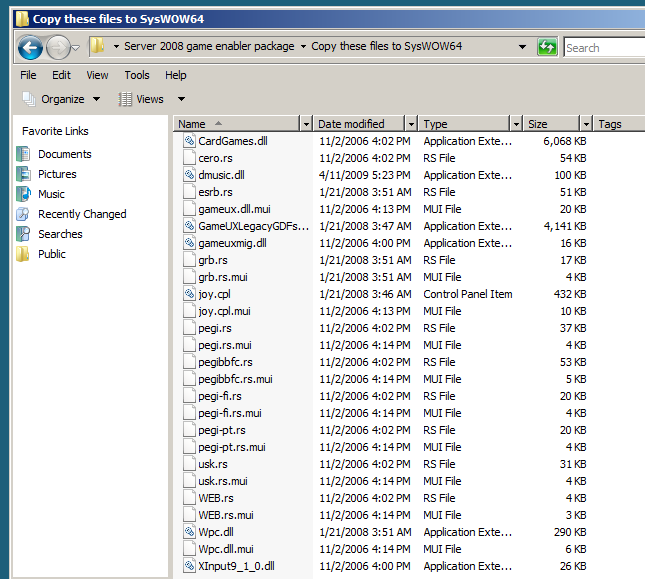
Task: Click the folder icon in address bar
Action: pyautogui.click(x=97, y=46)
